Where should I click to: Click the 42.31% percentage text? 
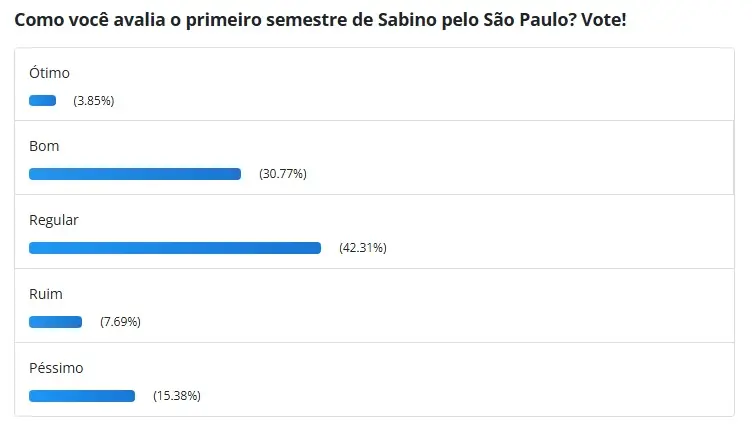pyautogui.click(x=363, y=247)
